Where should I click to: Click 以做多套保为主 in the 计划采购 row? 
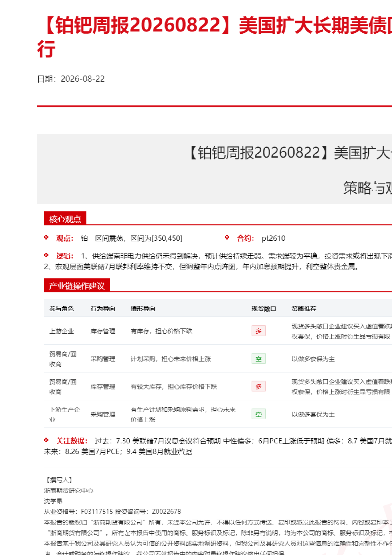point(313,359)
